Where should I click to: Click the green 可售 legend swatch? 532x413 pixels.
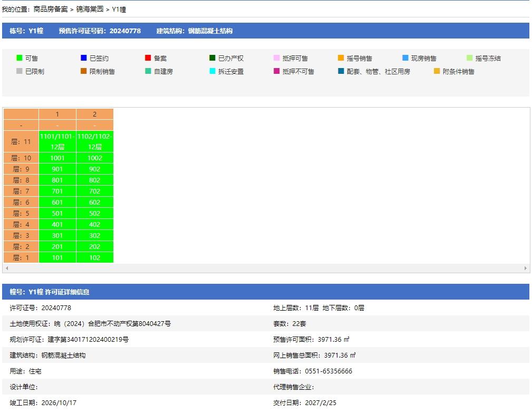point(20,58)
